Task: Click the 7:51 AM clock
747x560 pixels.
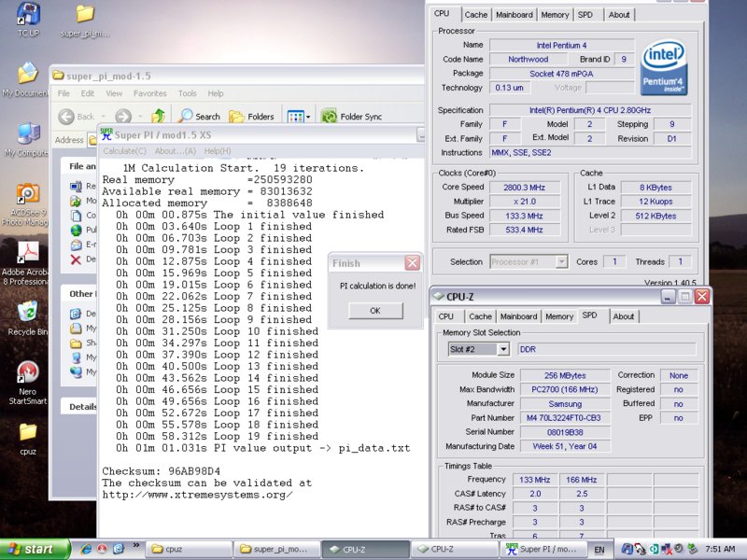Action: point(720,549)
